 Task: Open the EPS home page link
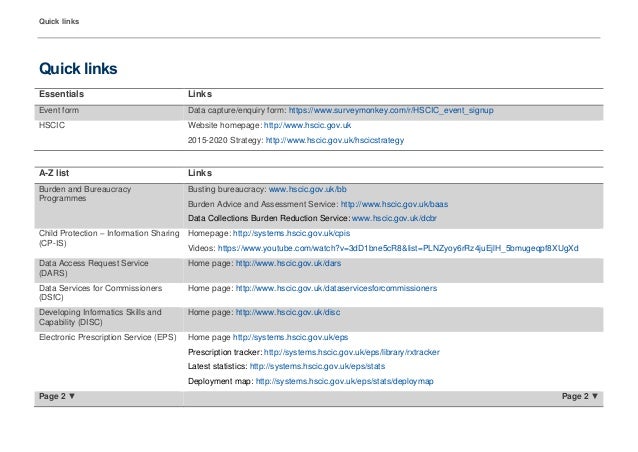tap(290, 338)
